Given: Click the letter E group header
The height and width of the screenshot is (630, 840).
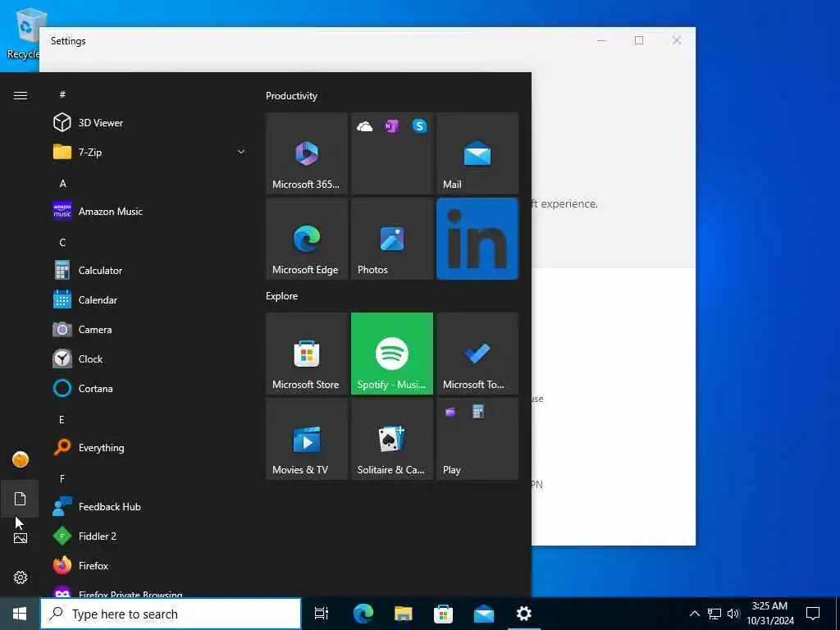Looking at the screenshot, I should tap(62, 419).
